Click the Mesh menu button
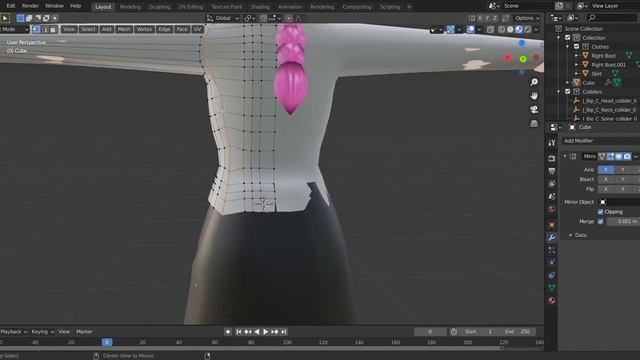Screen dimensions: 640x360 124,29
